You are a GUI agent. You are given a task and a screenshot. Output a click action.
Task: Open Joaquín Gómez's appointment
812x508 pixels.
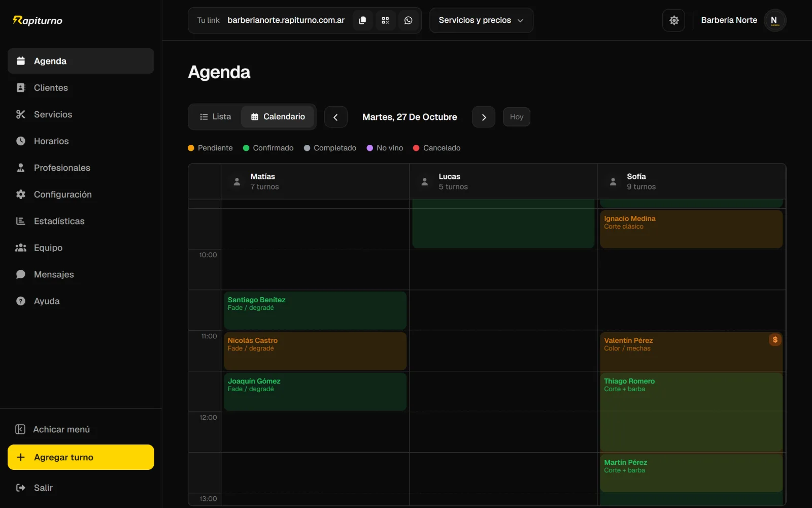[x=315, y=392]
